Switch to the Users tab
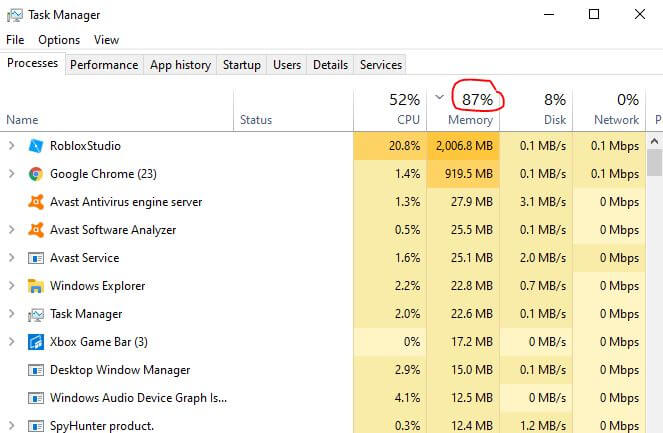 pos(287,65)
